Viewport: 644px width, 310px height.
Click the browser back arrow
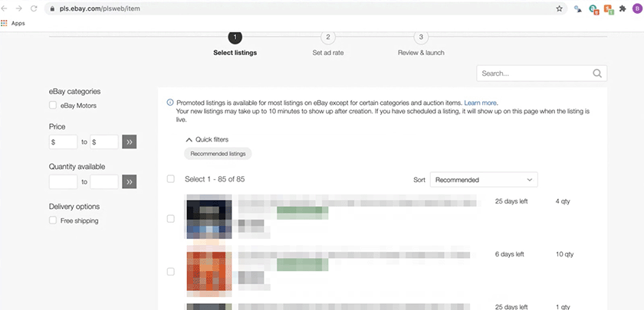[x=5, y=8]
